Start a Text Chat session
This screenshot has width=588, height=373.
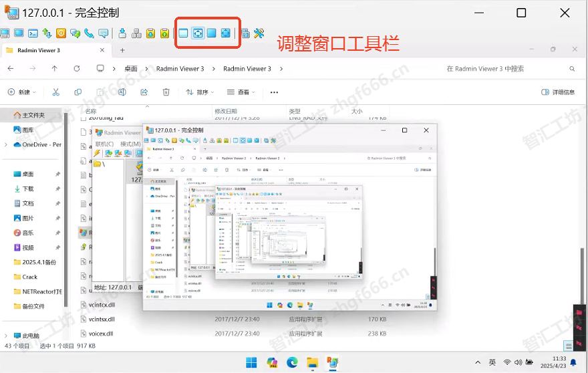point(75,33)
